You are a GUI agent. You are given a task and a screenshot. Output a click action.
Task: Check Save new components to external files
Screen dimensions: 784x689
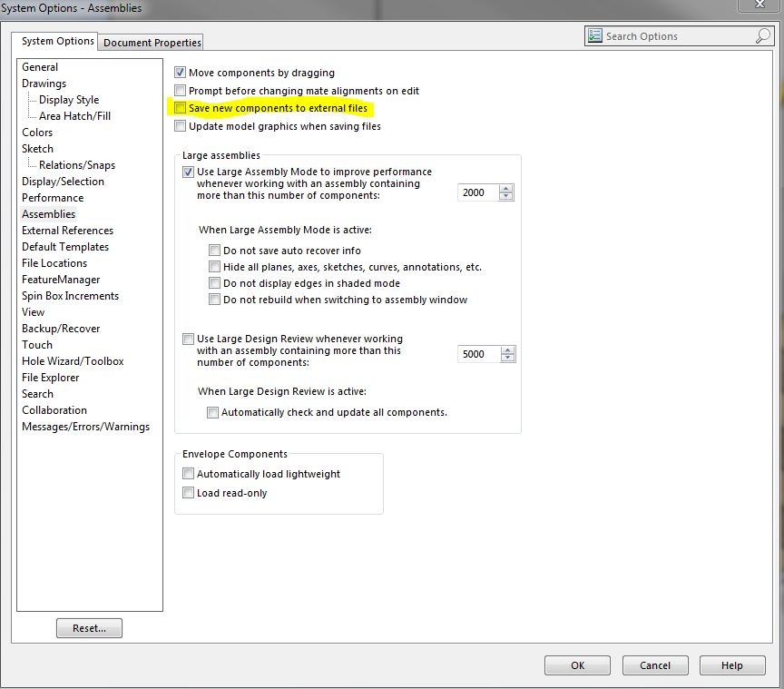[x=180, y=108]
